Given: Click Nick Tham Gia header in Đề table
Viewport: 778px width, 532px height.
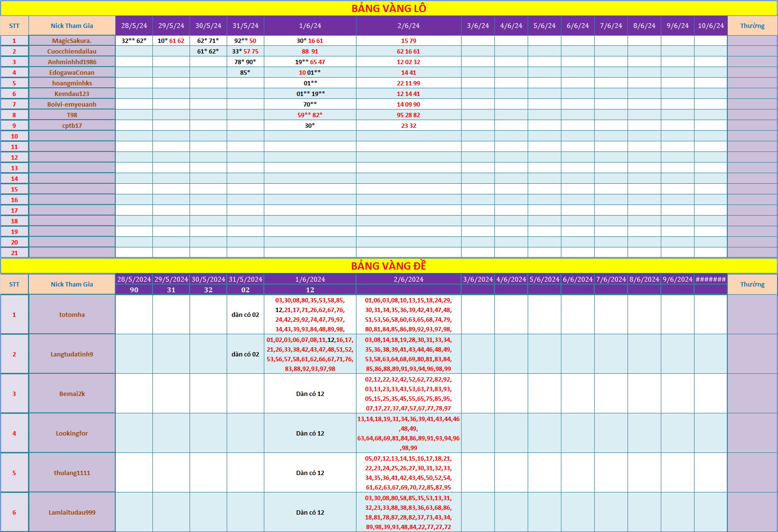Looking at the screenshot, I should pyautogui.click(x=72, y=284).
